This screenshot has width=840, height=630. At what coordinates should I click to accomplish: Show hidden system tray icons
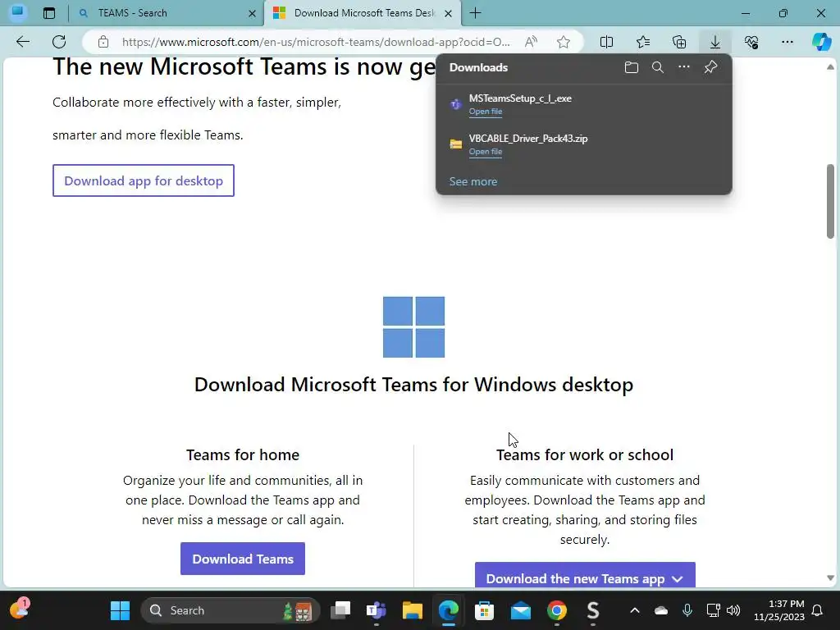tap(635, 610)
